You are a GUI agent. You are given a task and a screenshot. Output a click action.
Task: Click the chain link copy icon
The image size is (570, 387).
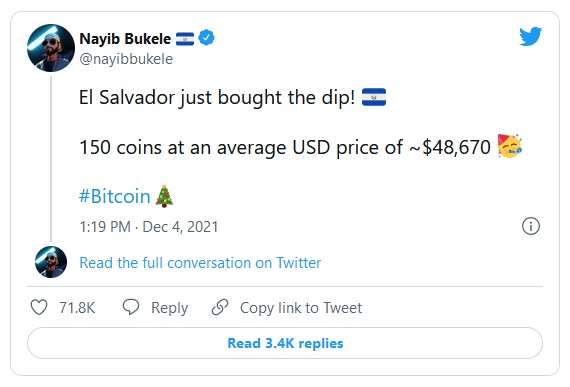[x=220, y=307]
